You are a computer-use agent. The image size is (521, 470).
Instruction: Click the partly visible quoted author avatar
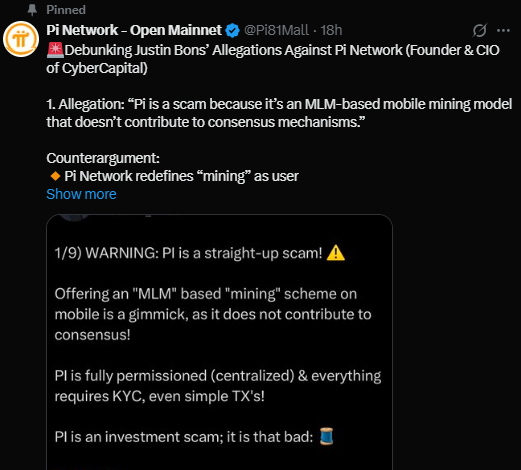coord(75,218)
